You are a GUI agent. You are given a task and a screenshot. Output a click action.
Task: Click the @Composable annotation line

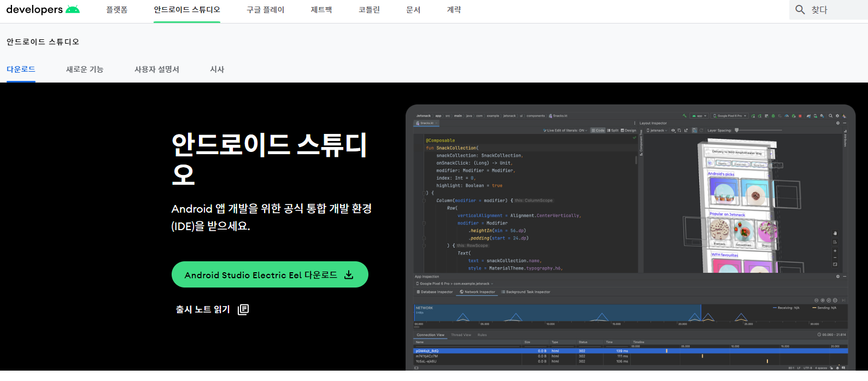coord(441,140)
